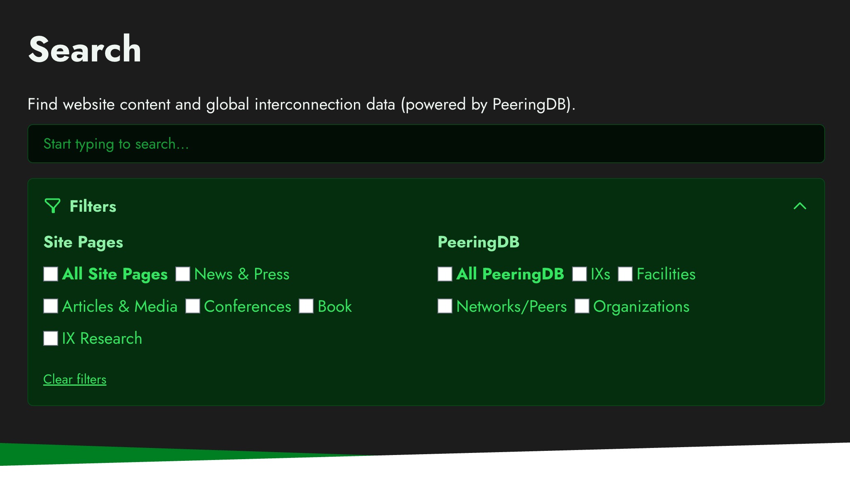
Task: Click the Site Pages heading
Action: pos(83,242)
